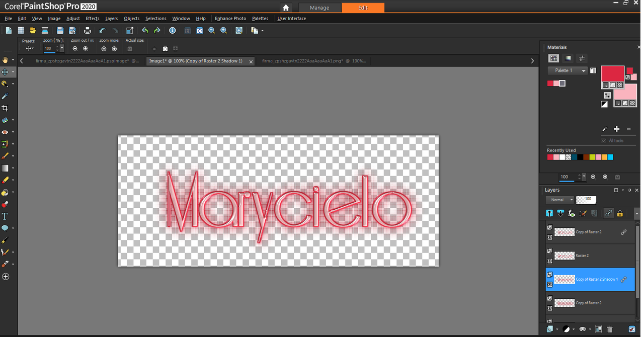Click the New mask layer icon

coord(583,329)
